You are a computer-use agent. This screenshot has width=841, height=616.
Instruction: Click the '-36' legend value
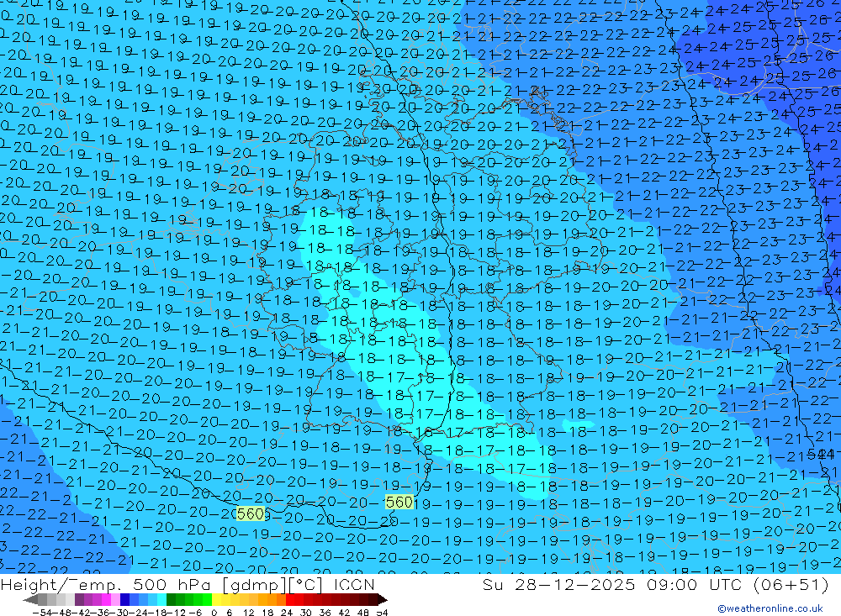101,613
